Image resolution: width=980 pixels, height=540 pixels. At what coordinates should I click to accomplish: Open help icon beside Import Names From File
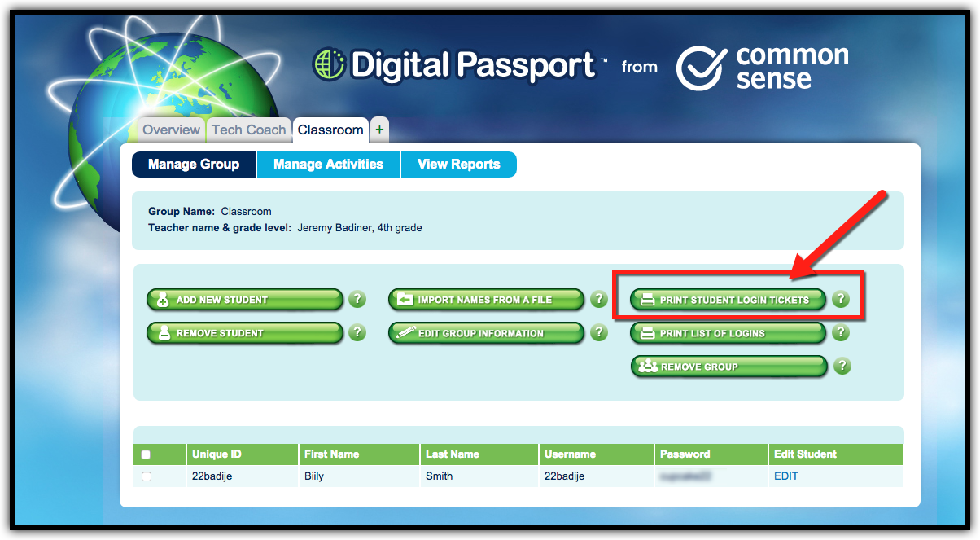coord(599,300)
